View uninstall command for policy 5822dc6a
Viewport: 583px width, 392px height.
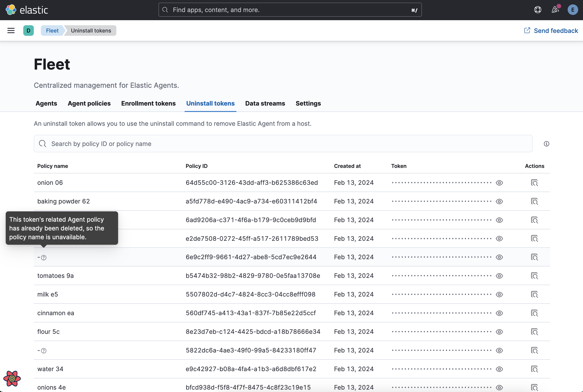(534, 350)
